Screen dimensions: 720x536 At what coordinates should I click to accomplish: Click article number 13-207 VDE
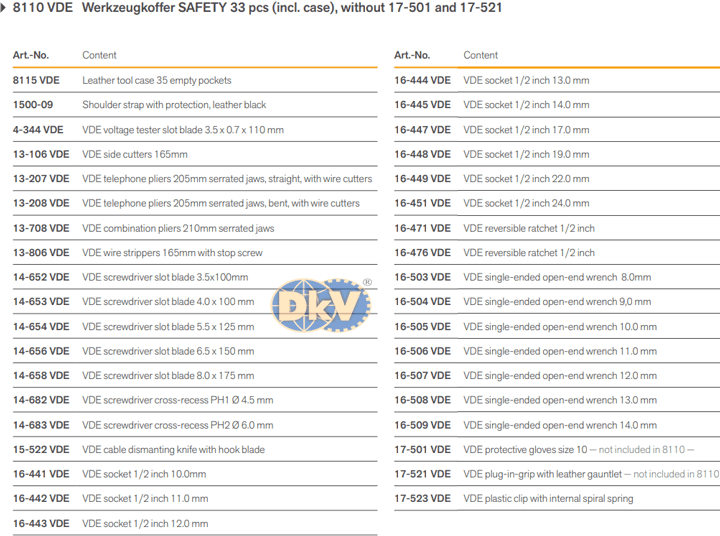[x=41, y=179]
